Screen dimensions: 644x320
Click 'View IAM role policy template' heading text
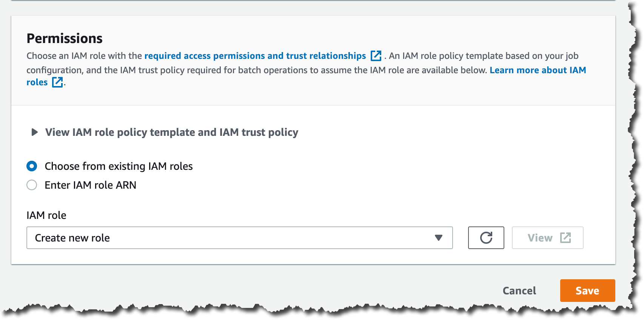[171, 132]
